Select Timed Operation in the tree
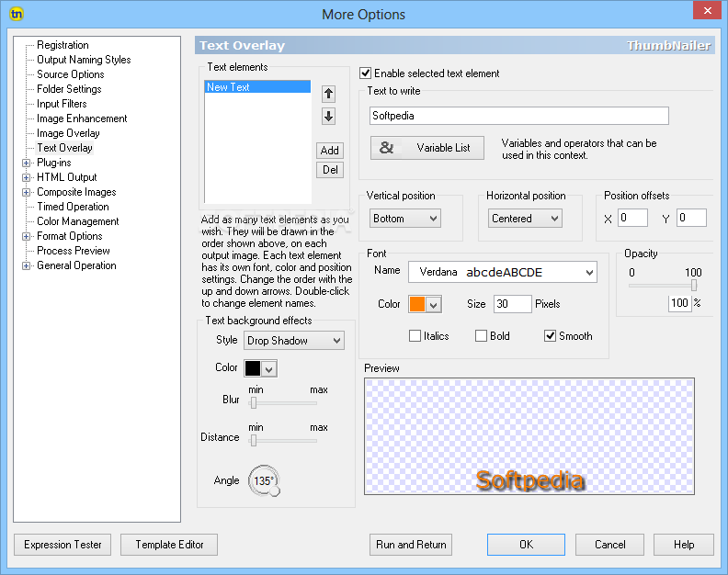 pyautogui.click(x=73, y=207)
